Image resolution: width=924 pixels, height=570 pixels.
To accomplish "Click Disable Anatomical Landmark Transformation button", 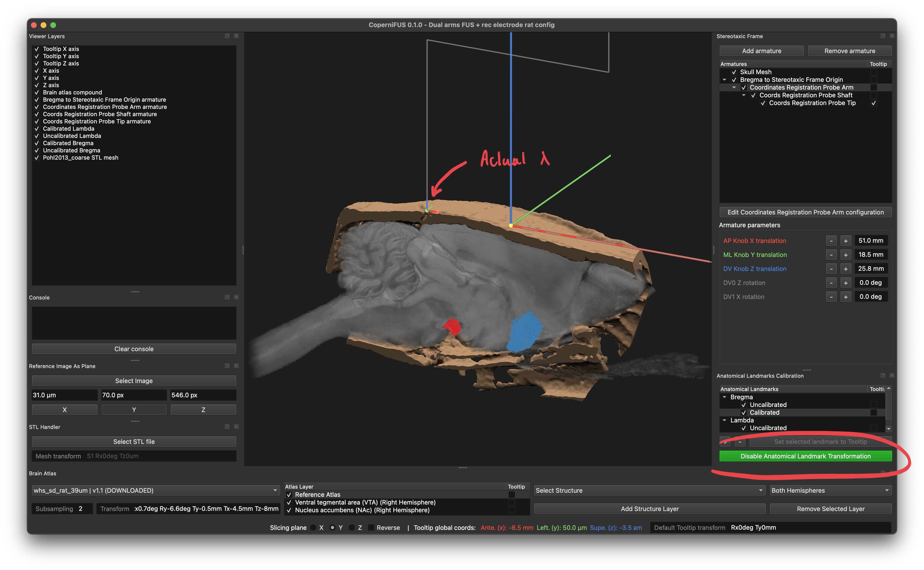I will pyautogui.click(x=806, y=456).
